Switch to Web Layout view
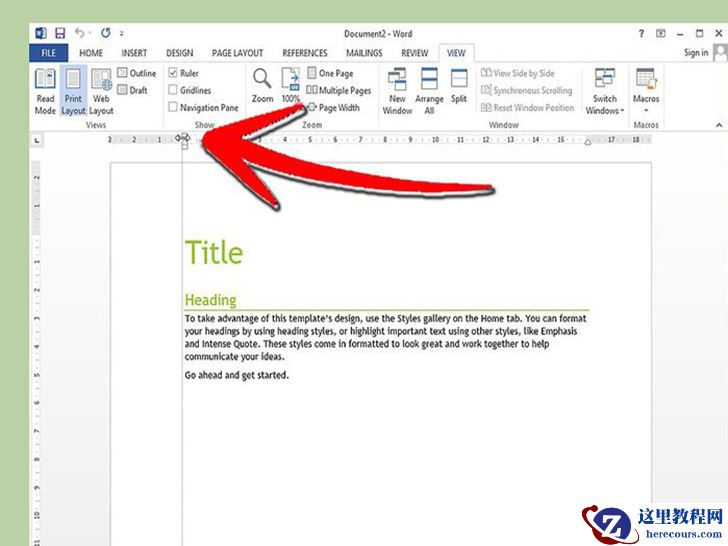This screenshot has width=728, height=546. [101, 91]
